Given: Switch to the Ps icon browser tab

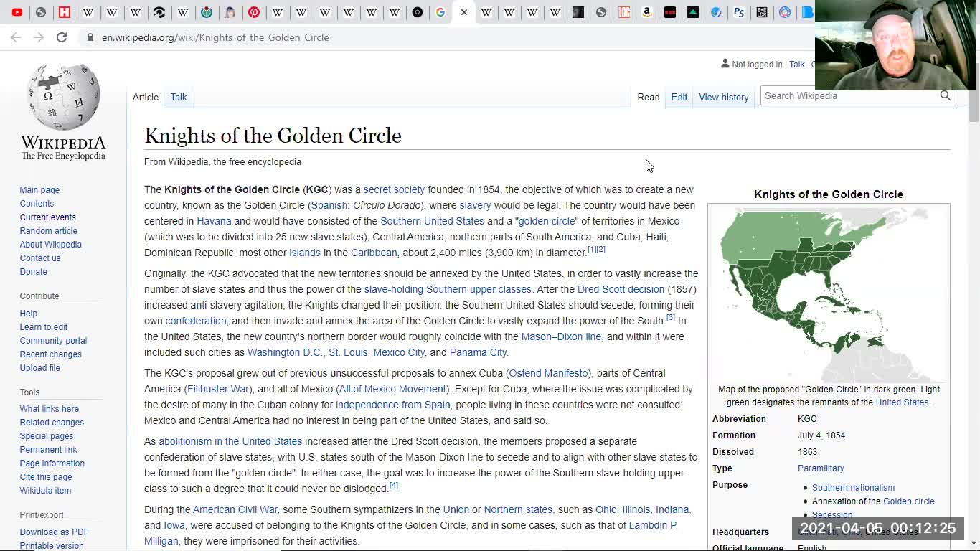Looking at the screenshot, I should pyautogui.click(x=739, y=12).
